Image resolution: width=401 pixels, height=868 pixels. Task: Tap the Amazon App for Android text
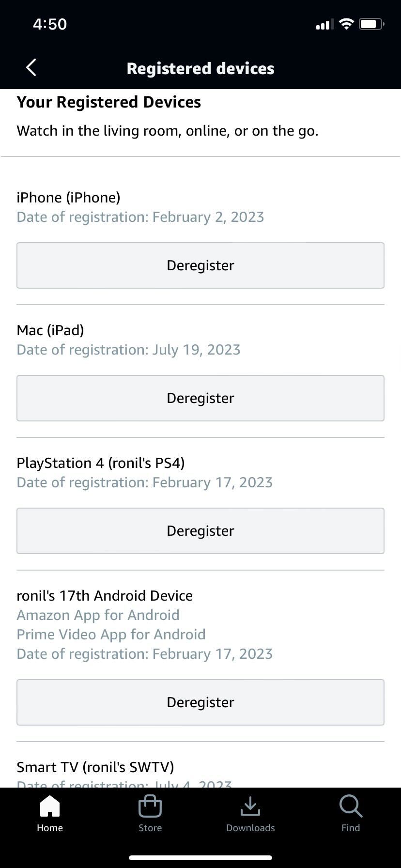coord(98,615)
